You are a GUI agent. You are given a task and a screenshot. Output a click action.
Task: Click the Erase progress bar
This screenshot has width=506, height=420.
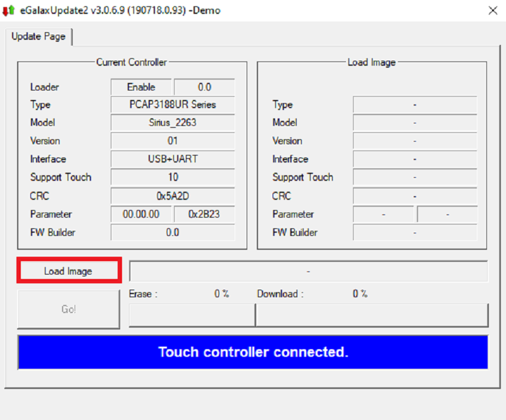[x=191, y=314]
